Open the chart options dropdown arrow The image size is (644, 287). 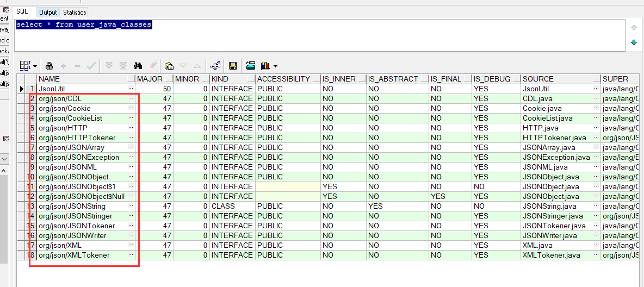[x=275, y=66]
